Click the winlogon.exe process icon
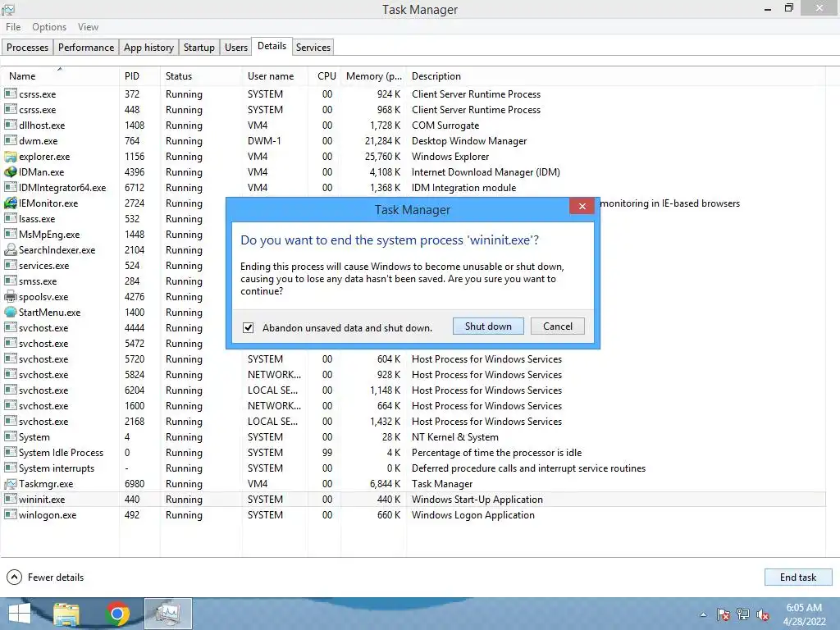Screen dimensions: 840x630 coord(10,514)
